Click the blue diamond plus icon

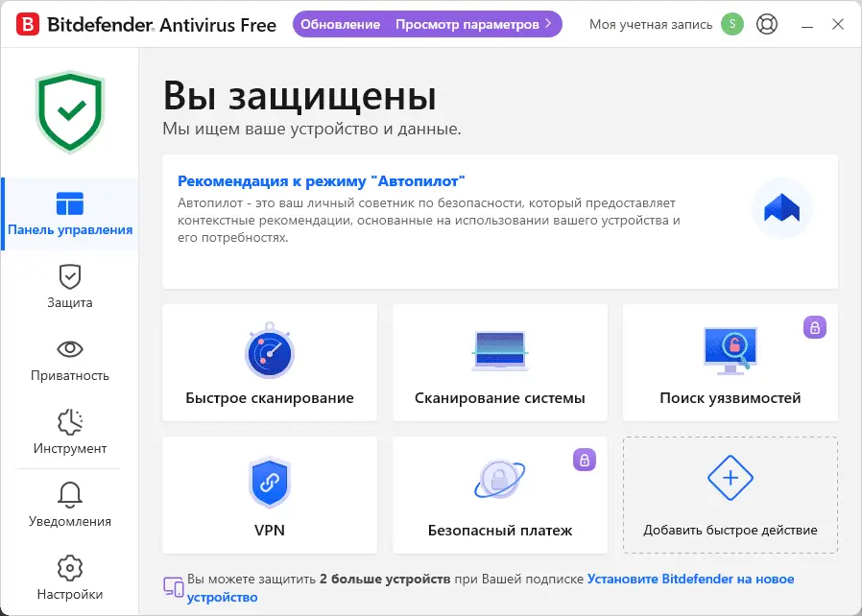(x=730, y=478)
